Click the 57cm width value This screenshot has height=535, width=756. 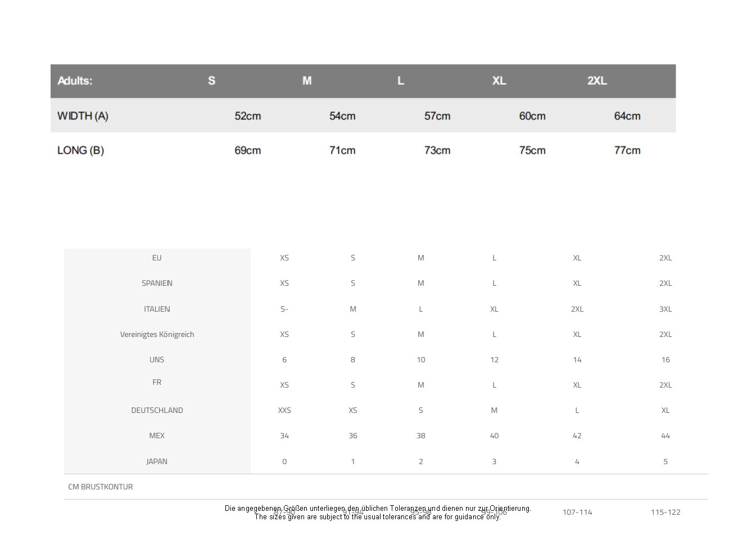(x=437, y=116)
